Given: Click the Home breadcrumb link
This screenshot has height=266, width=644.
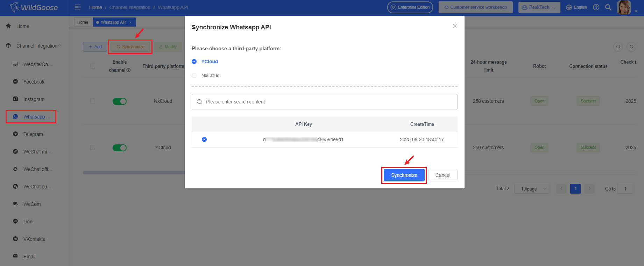Looking at the screenshot, I should point(95,7).
